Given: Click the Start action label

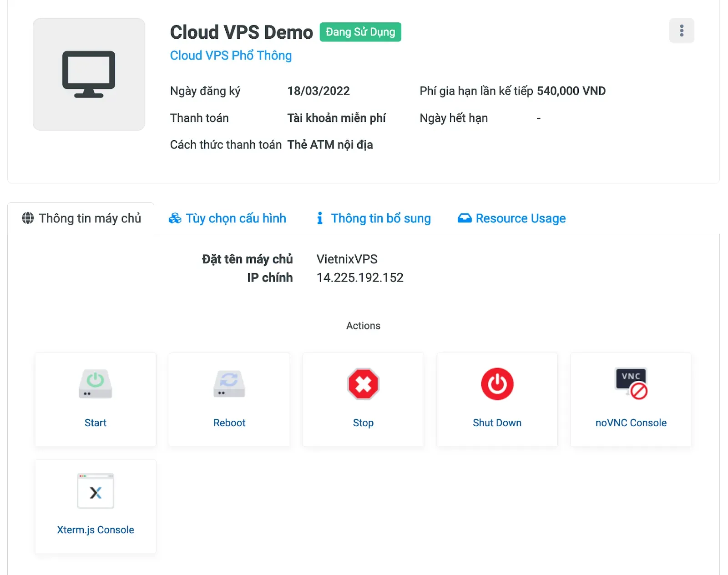Looking at the screenshot, I should [x=96, y=423].
